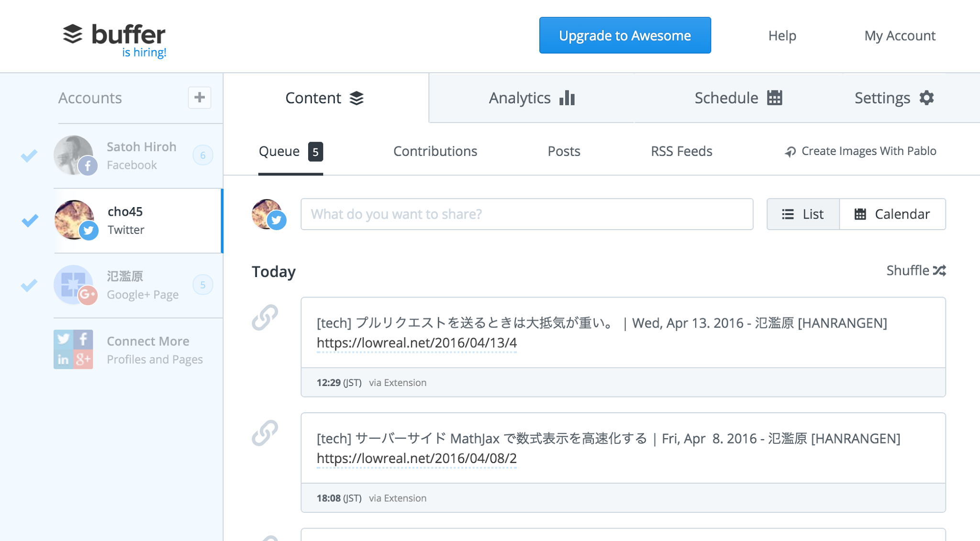Toggle checkmark for cho45 Twitter account
980x541 pixels.
30,221
